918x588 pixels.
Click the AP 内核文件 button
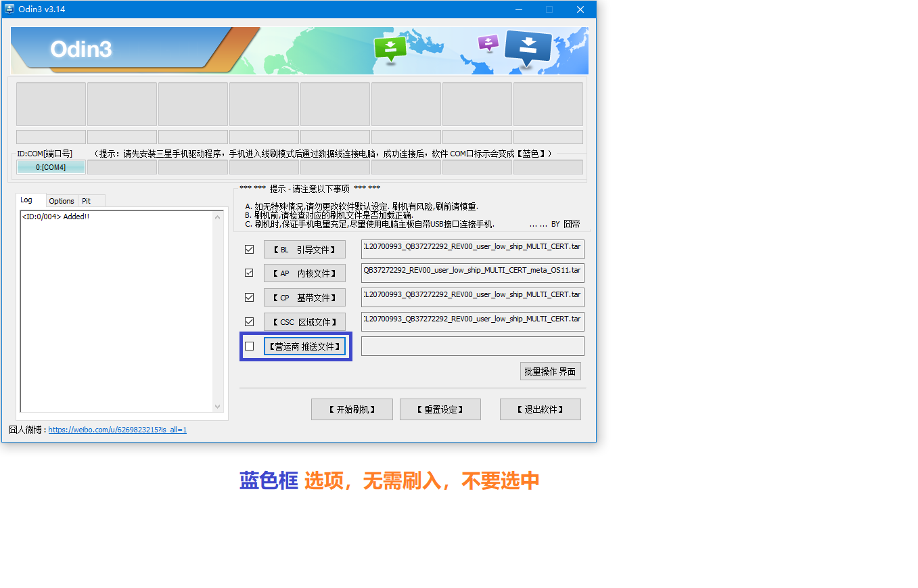[304, 273]
